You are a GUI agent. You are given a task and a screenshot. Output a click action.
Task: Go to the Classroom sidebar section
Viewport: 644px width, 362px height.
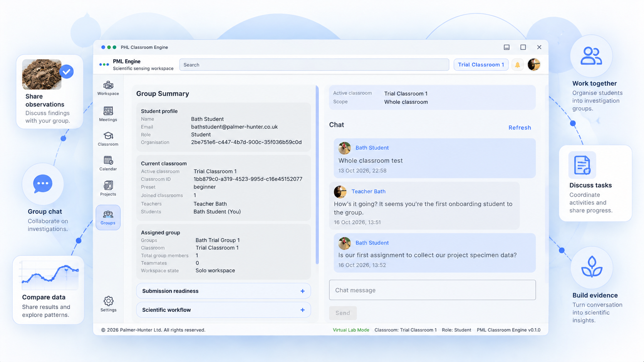point(108,139)
